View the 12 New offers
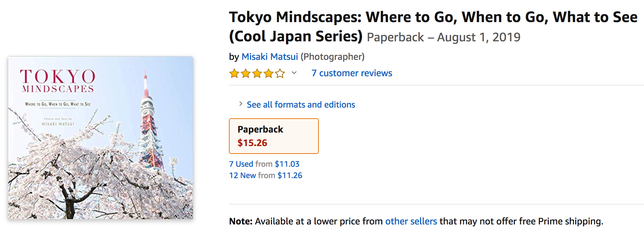Screen dimensions: 644x233 pos(242,175)
